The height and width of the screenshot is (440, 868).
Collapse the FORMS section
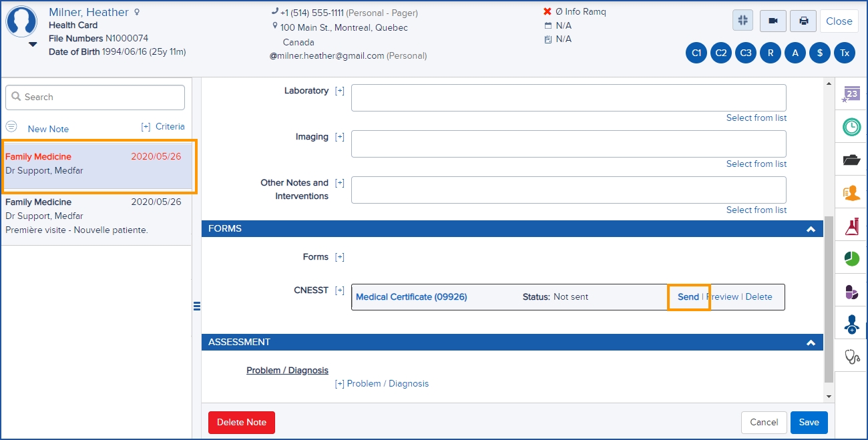(x=811, y=228)
